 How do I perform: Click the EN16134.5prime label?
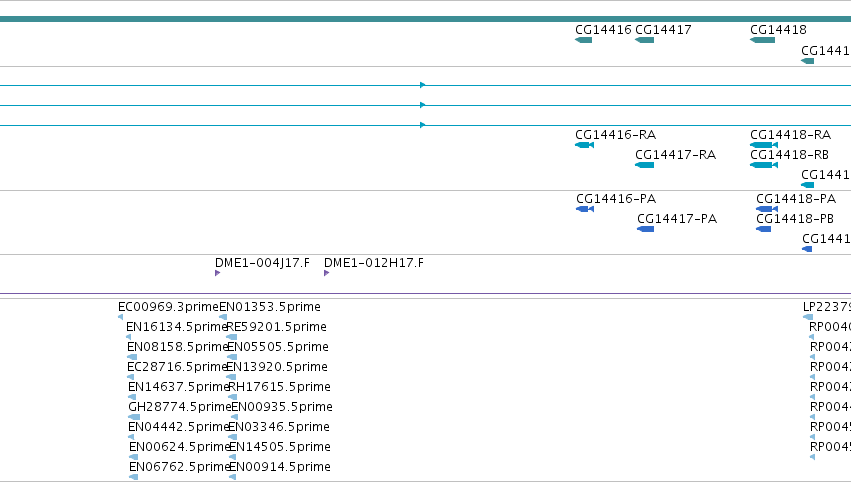pos(176,327)
